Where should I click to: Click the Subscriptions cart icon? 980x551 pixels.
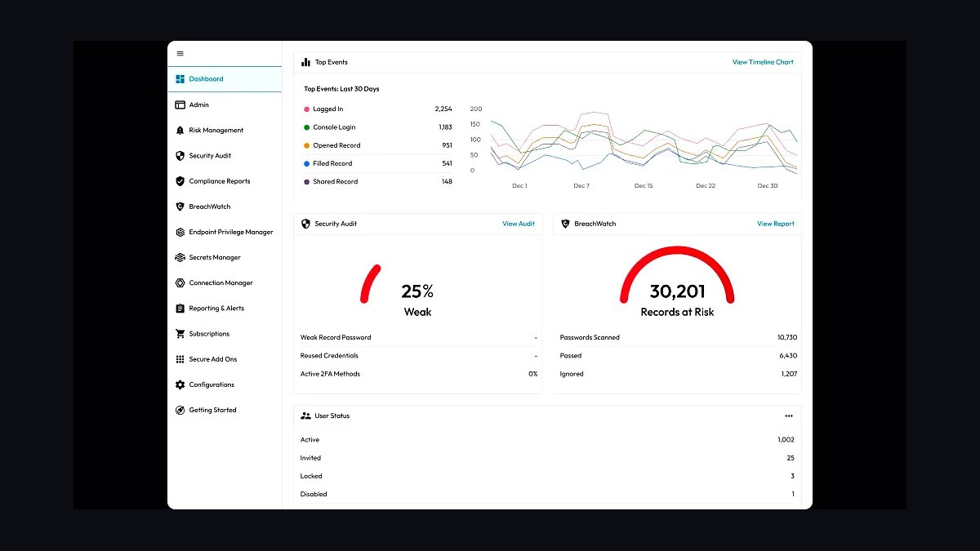pyautogui.click(x=180, y=334)
